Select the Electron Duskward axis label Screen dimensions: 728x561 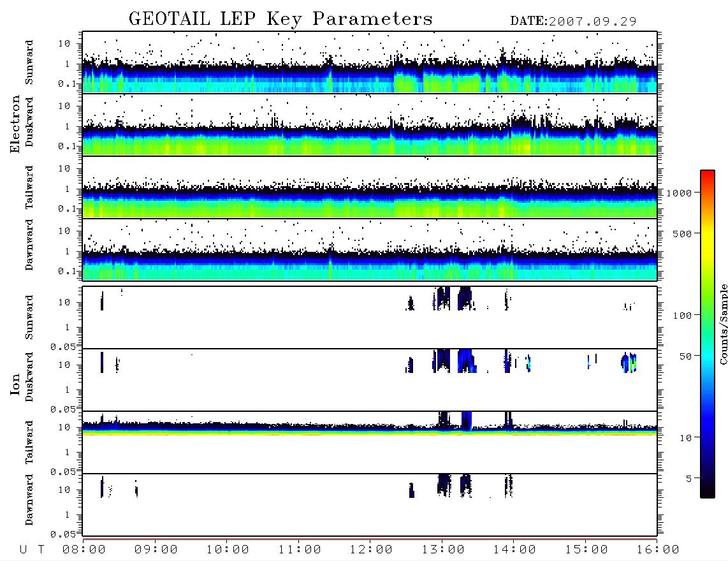pyautogui.click(x=29, y=122)
